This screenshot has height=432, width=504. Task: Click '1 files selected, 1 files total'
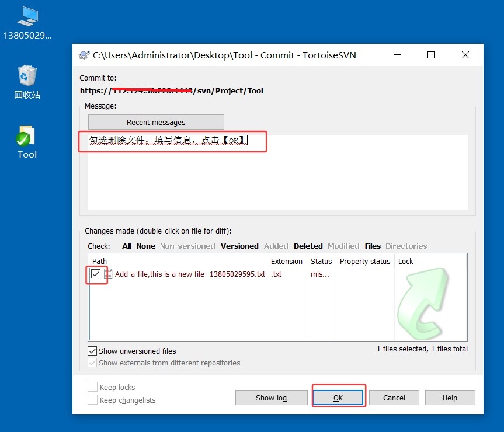click(x=422, y=349)
